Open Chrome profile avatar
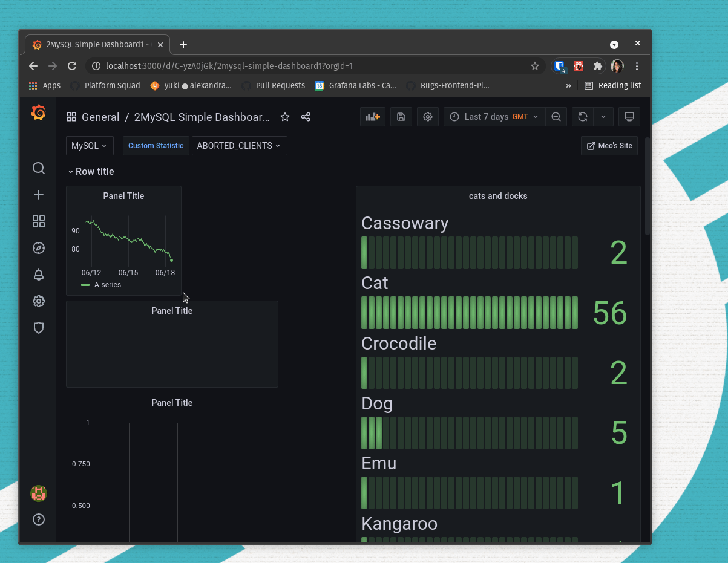728x563 pixels. coord(617,66)
